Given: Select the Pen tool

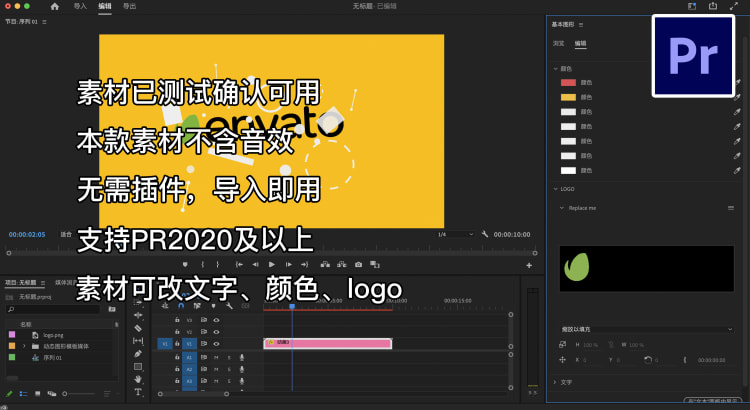Looking at the screenshot, I should (138, 354).
